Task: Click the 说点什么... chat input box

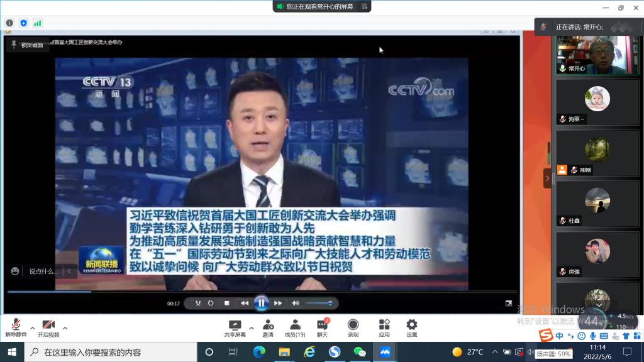Action: 43,271
